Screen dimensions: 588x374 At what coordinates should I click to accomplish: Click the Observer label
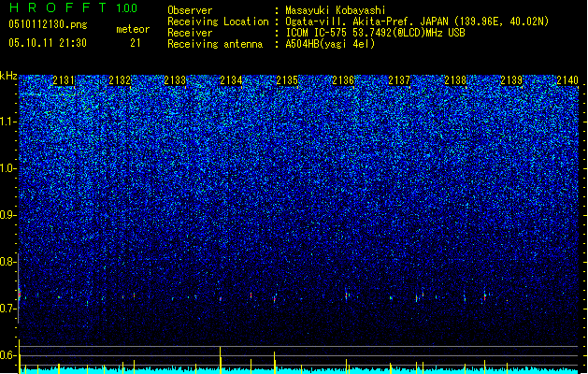(190, 10)
